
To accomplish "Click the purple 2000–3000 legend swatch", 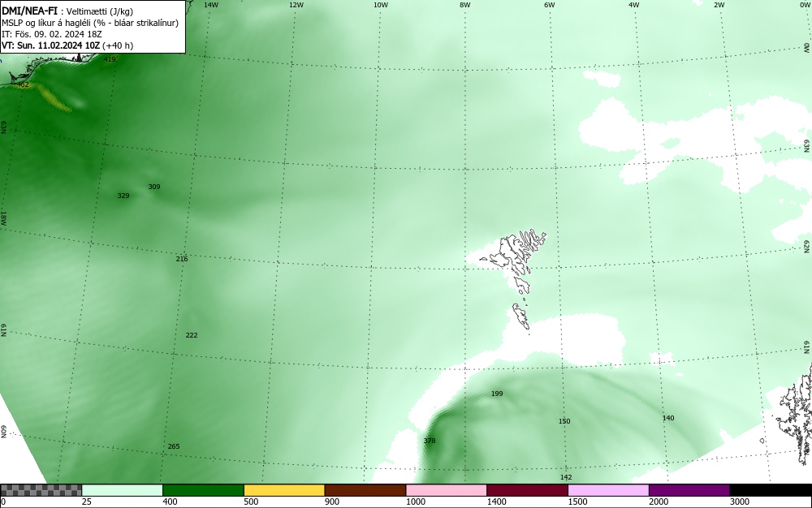I will (x=689, y=490).
